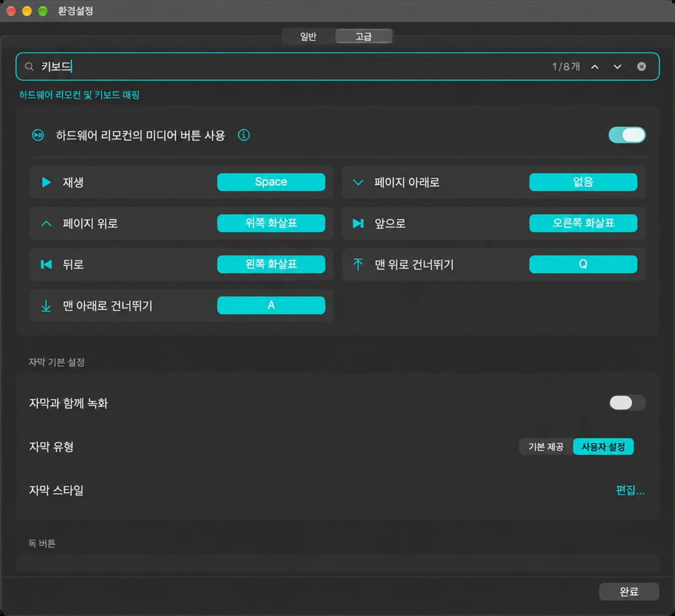Click the green zoom window button

[43, 11]
